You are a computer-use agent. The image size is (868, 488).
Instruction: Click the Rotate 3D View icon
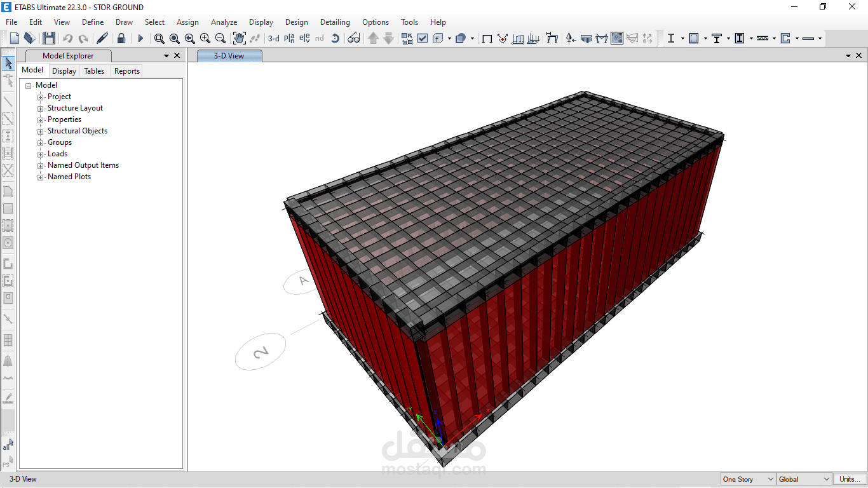pos(336,38)
